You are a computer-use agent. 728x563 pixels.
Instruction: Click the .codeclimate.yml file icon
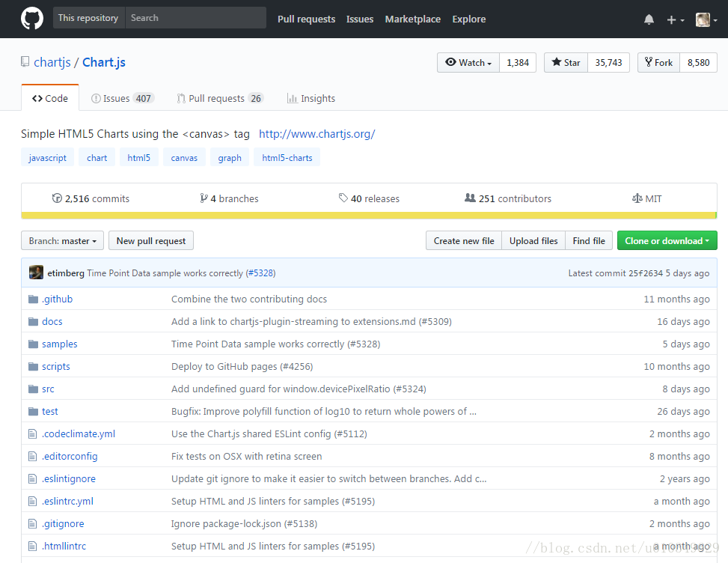tap(32, 434)
